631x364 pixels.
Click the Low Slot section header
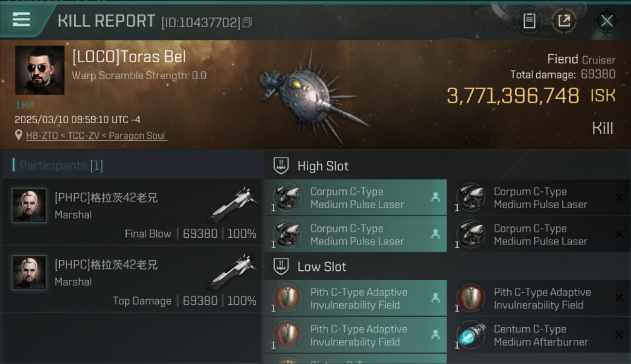[322, 266]
